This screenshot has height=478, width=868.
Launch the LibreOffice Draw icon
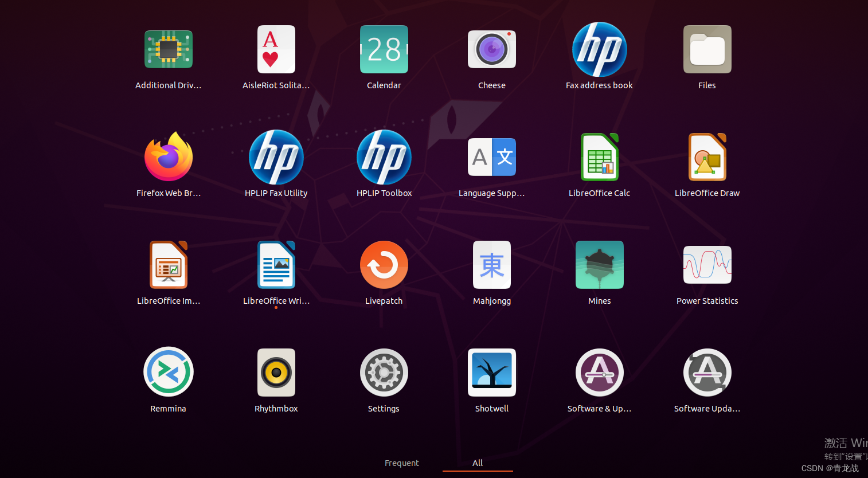[x=707, y=157]
